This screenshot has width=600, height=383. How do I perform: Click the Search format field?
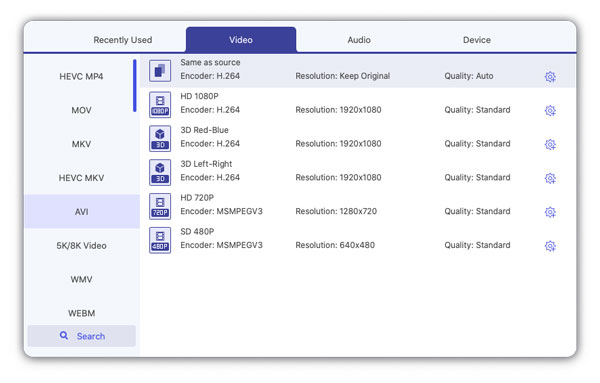click(x=82, y=336)
